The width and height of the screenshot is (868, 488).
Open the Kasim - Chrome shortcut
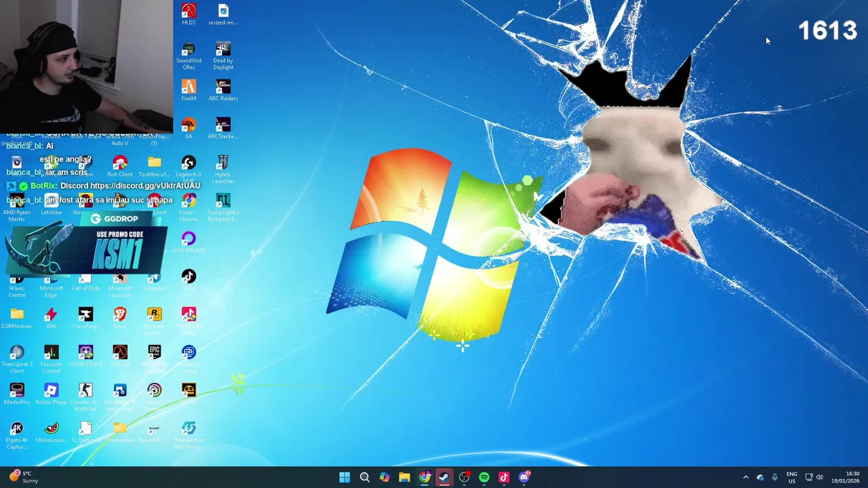click(189, 207)
